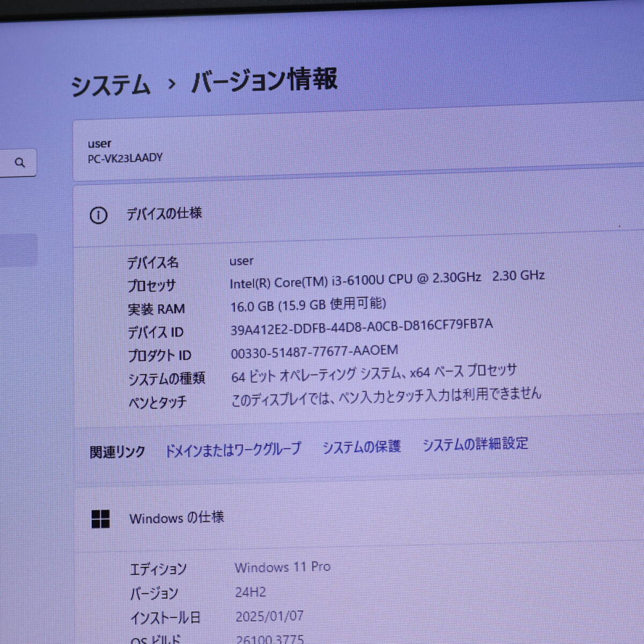
Task: Click the 実装 RAM label
Action: tap(156, 309)
